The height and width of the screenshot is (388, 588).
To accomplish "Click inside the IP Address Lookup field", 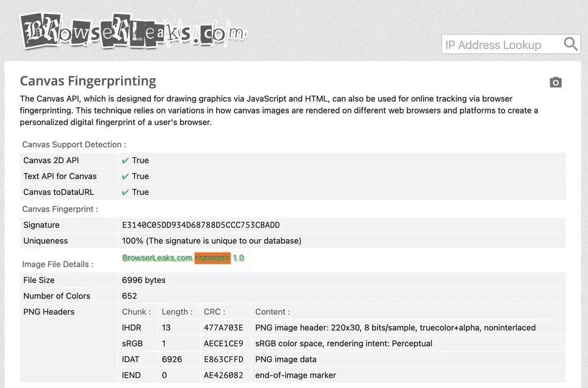I will point(496,45).
